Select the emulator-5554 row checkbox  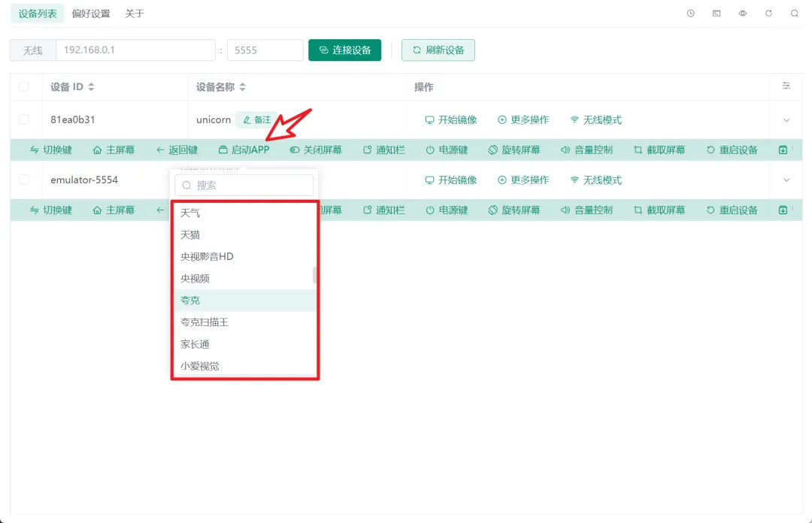coord(24,180)
